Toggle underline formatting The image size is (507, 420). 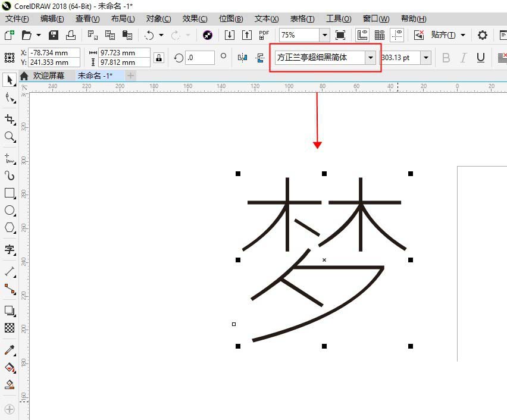point(479,58)
